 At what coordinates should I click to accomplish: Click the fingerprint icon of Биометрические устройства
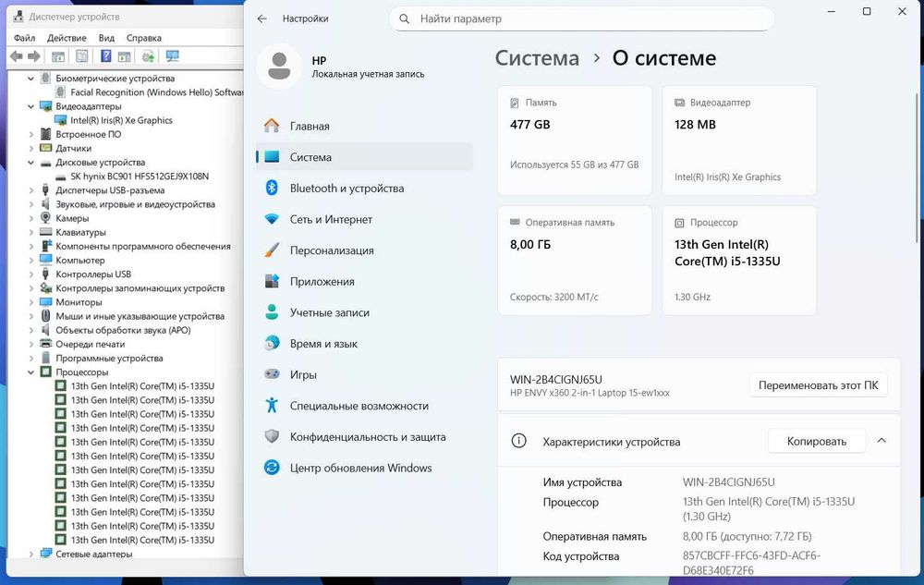pyautogui.click(x=45, y=79)
